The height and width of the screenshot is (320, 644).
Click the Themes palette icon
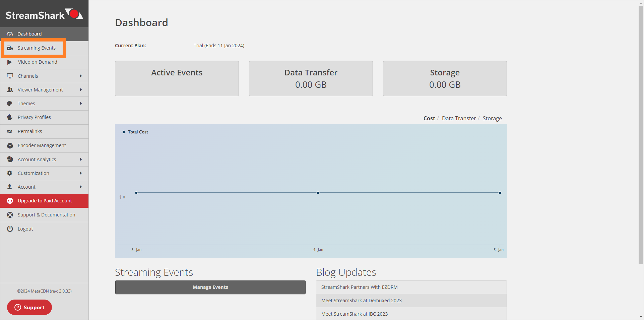10,104
